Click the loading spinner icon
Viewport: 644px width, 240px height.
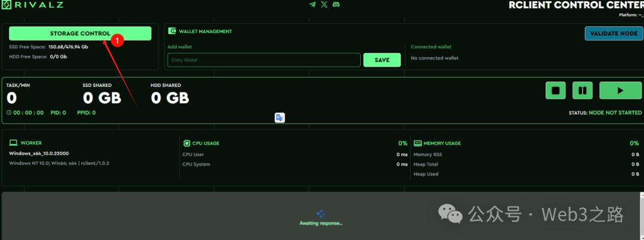321,213
